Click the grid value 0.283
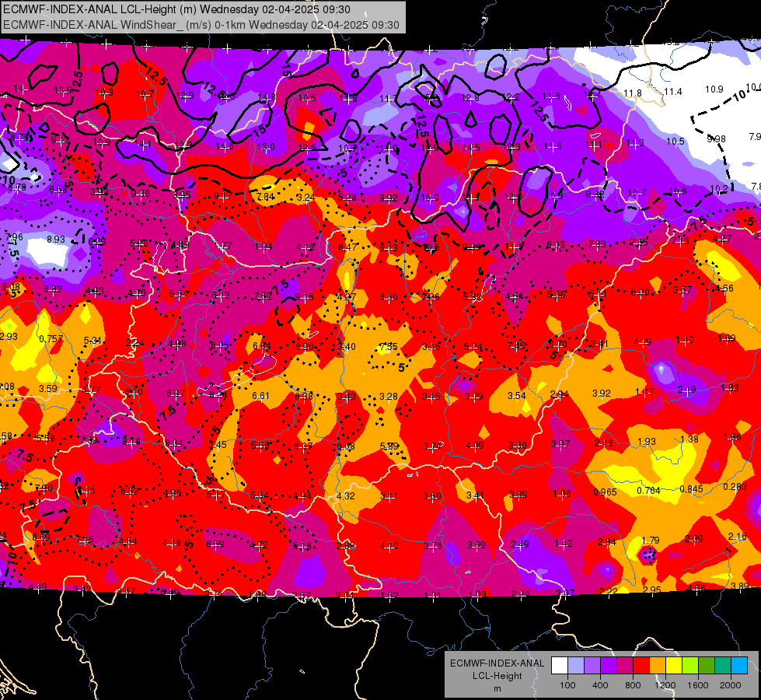 [735, 487]
